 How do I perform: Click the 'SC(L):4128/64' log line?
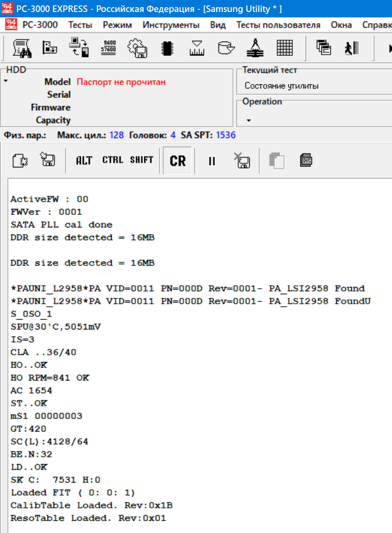click(x=49, y=442)
